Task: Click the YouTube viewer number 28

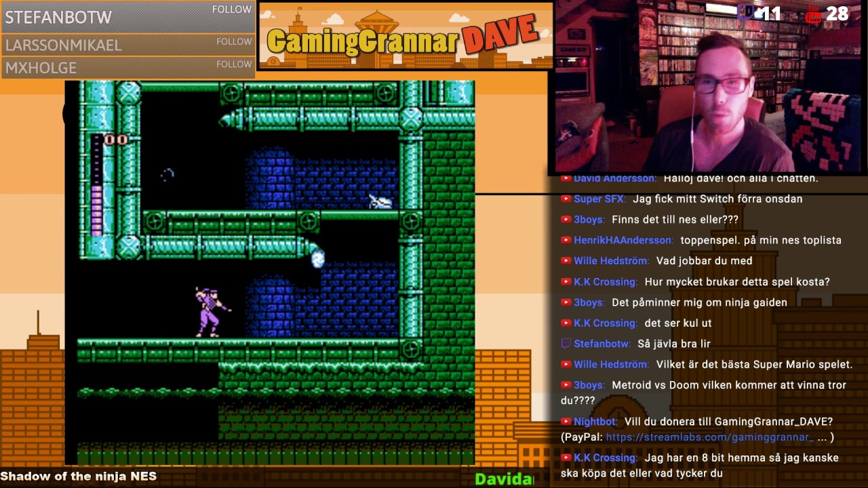Action: click(837, 14)
